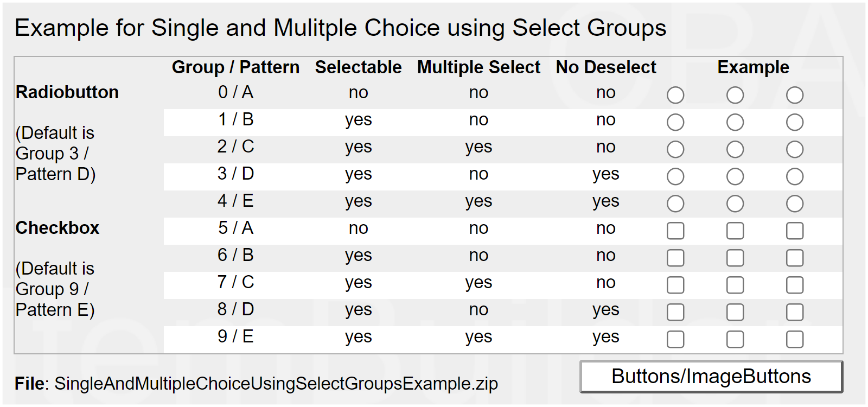Screen dimensions: 868x407
Task: Select first radio button in row 0 / A
Action: click(675, 96)
